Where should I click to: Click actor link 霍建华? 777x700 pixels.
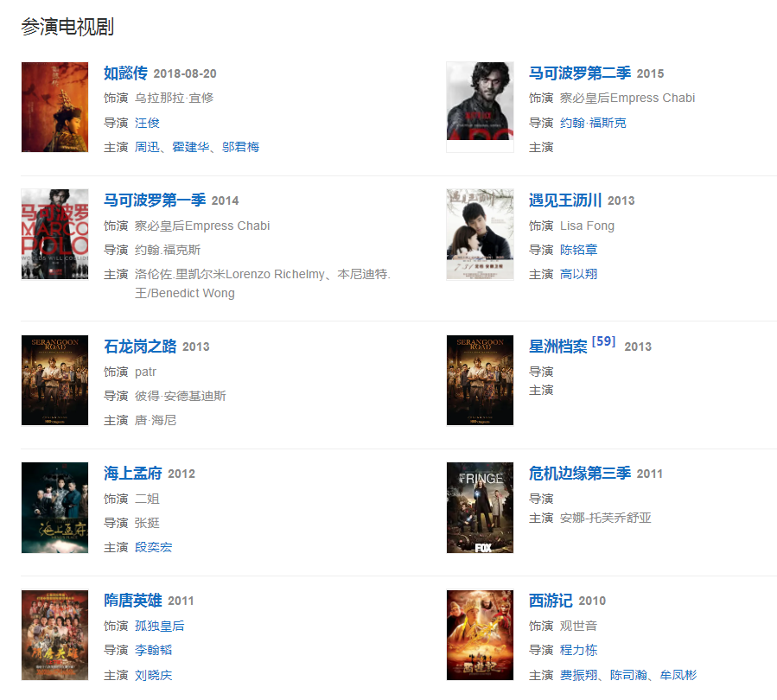pyautogui.click(x=191, y=147)
